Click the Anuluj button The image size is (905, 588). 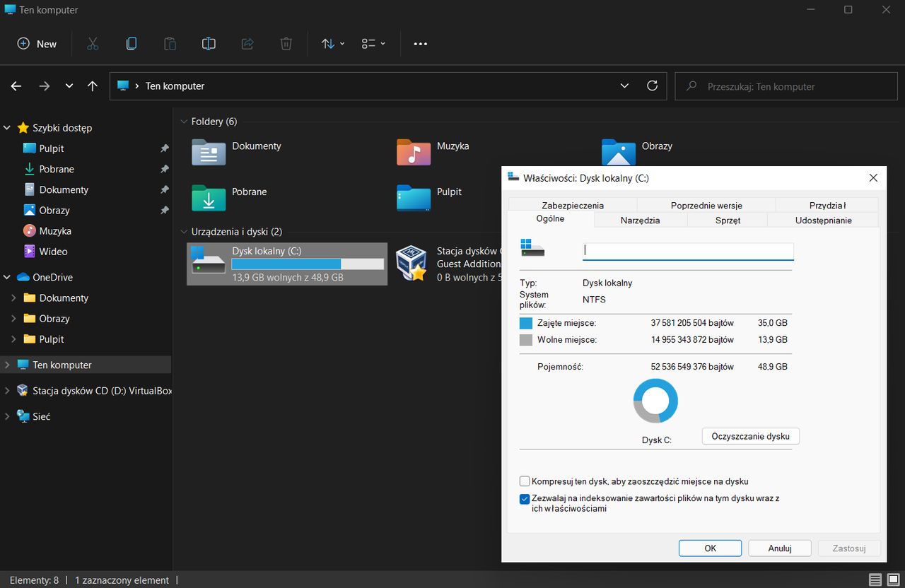(x=779, y=548)
